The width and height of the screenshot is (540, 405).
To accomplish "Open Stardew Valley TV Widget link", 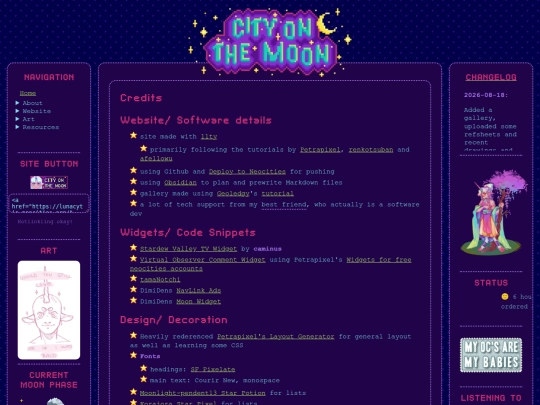I will tap(188, 249).
